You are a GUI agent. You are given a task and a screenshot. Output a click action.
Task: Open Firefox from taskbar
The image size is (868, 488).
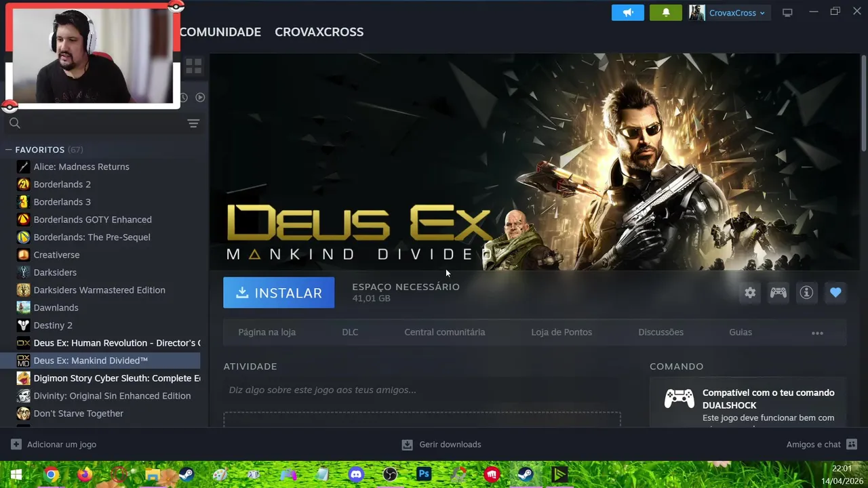[85, 474]
